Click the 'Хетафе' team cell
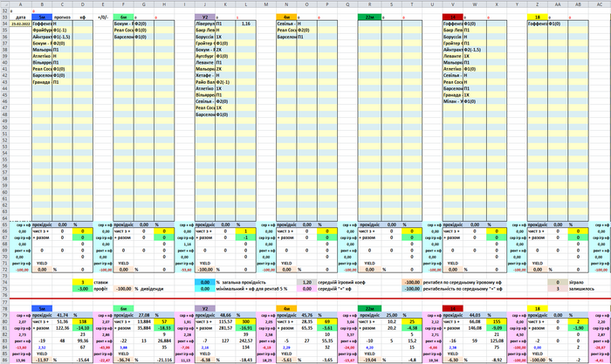The width and height of the screenshot is (611, 364). [204, 75]
